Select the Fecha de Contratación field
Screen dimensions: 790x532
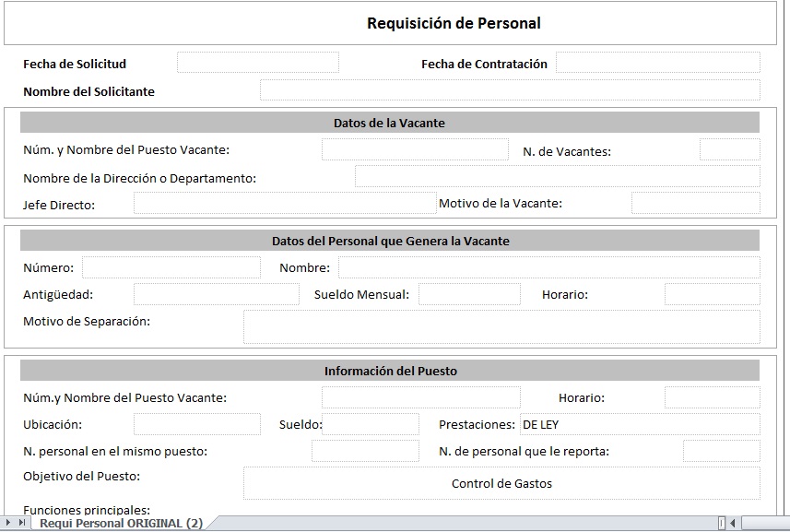[x=658, y=63]
